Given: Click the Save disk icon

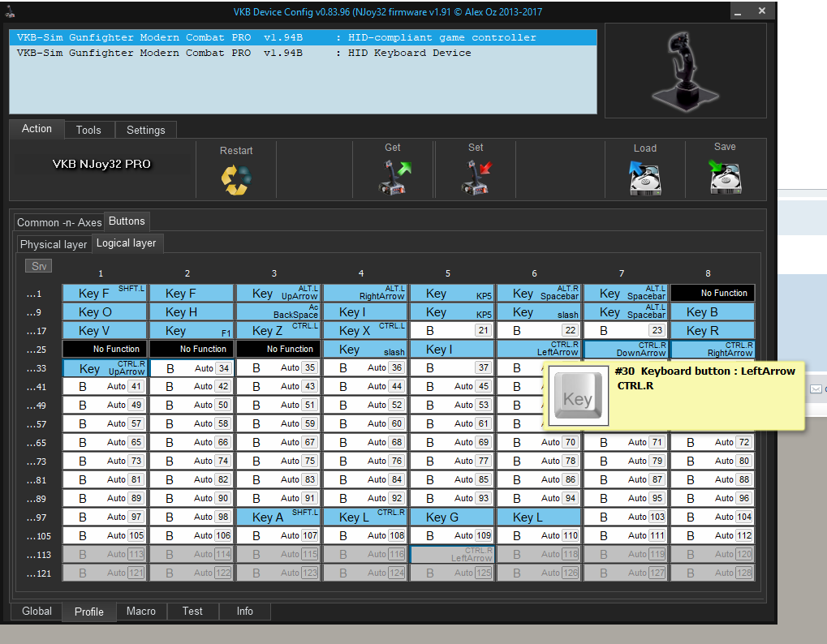Looking at the screenshot, I should point(726,177).
